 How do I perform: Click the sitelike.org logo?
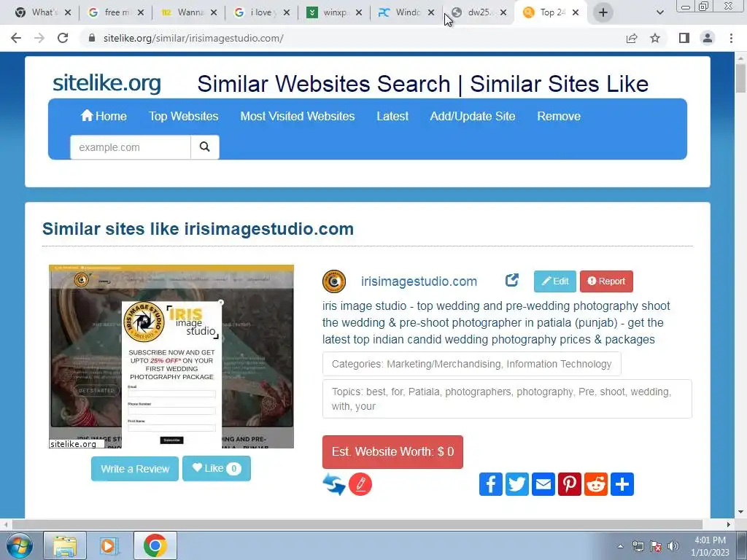107,83
